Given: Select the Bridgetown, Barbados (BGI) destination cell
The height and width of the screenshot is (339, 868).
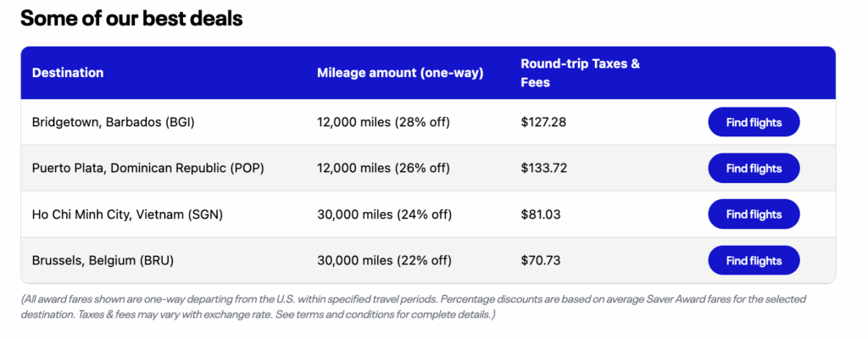Looking at the screenshot, I should tap(114, 123).
